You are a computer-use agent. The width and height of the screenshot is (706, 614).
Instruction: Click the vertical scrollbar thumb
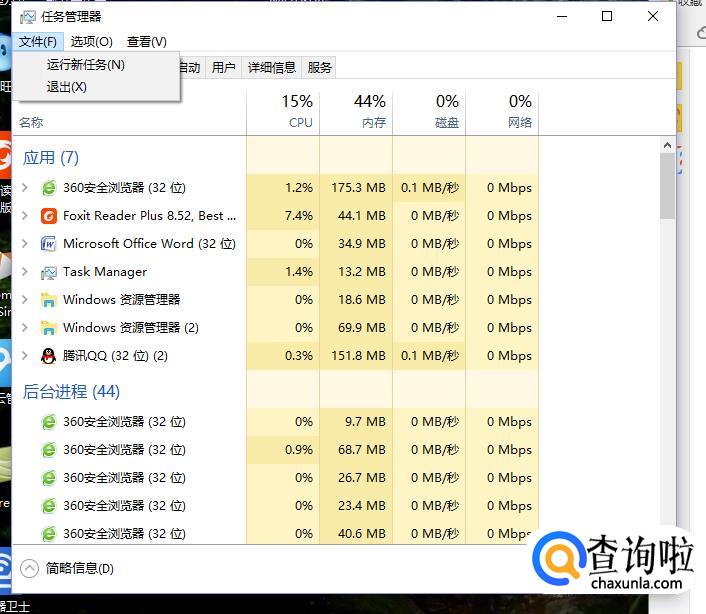tap(667, 186)
